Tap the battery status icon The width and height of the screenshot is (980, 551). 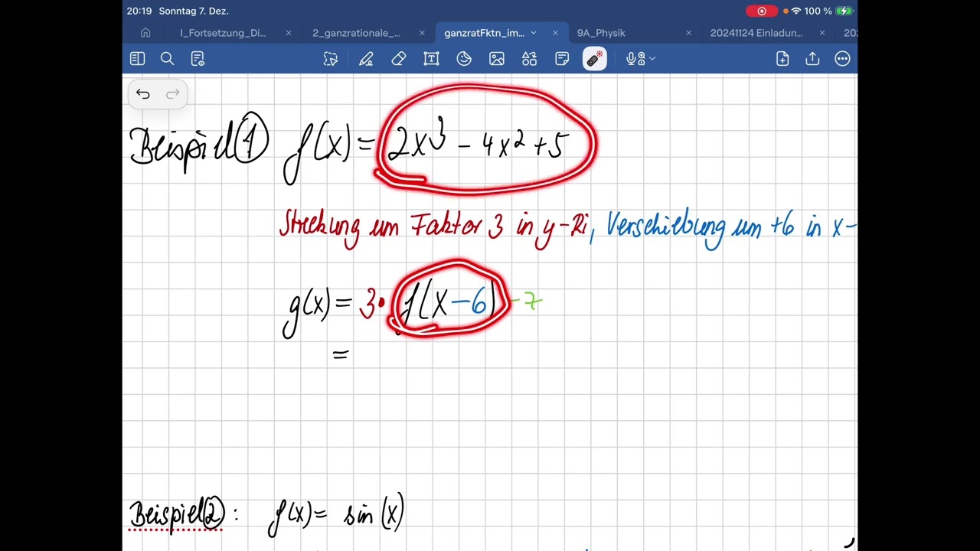coord(844,11)
